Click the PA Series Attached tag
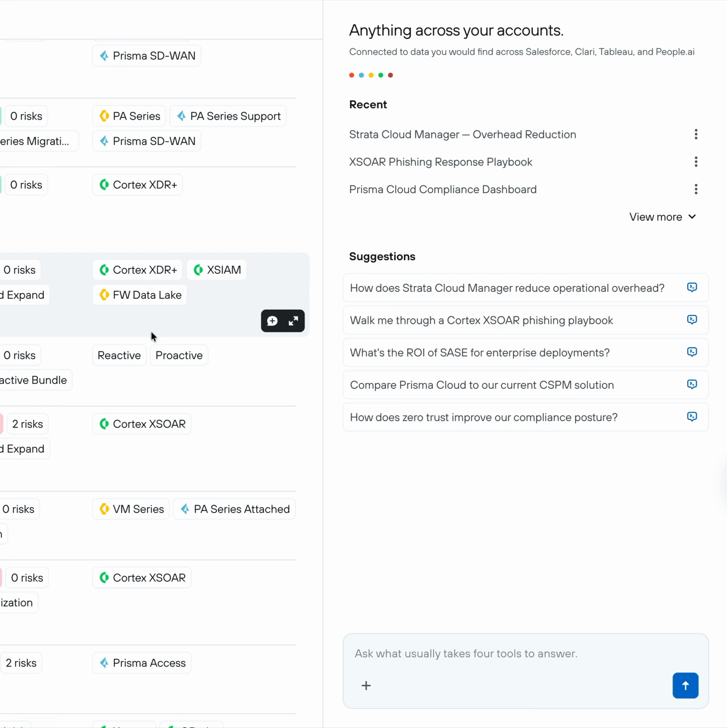Image resolution: width=727 pixels, height=728 pixels. pos(234,509)
